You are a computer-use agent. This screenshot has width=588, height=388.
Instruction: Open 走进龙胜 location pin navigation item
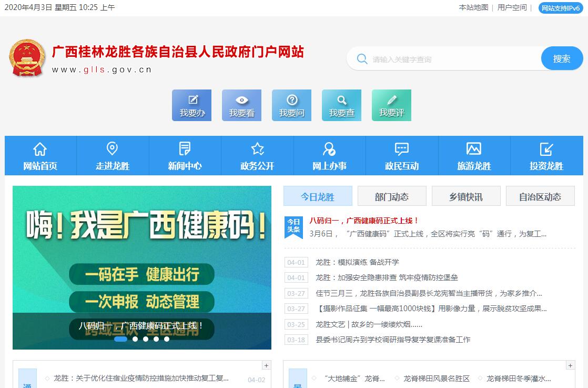click(112, 155)
